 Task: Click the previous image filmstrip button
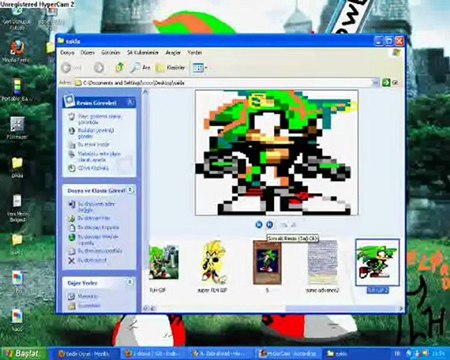[259, 225]
